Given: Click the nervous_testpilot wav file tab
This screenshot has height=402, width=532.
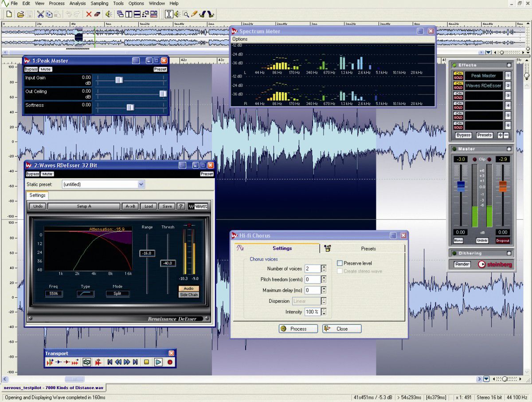Looking at the screenshot, I should pos(54,388).
